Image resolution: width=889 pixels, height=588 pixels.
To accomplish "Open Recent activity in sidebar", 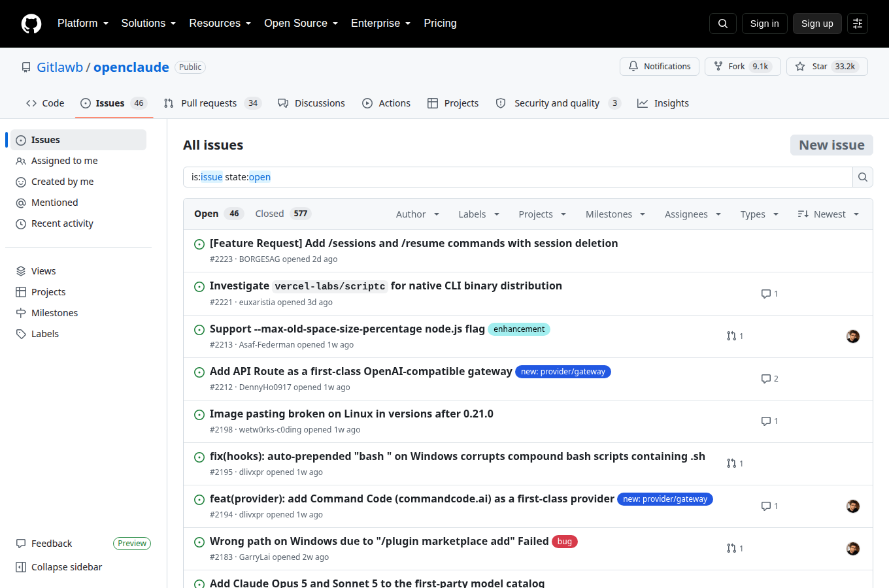I will [x=78, y=223].
